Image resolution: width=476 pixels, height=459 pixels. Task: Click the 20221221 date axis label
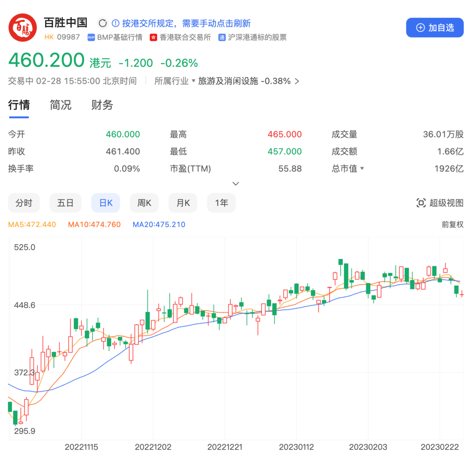point(225,447)
